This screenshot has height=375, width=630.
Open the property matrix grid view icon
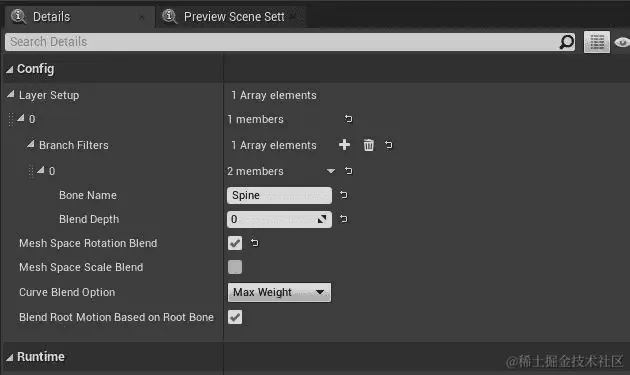[x=597, y=42]
